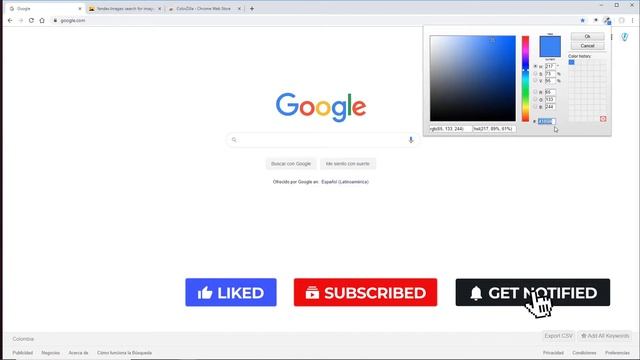
Task: Close the Google tab
Action: pyautogui.click(x=80, y=9)
